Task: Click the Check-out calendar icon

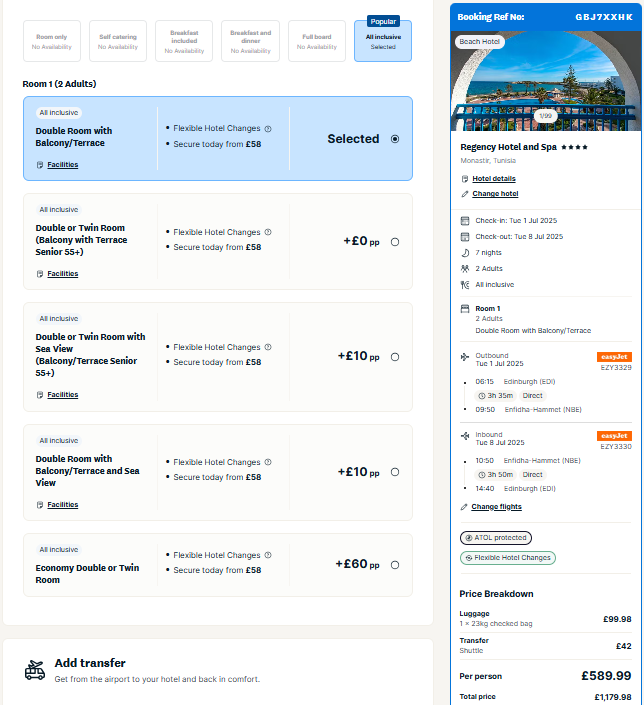Action: pyautogui.click(x=465, y=236)
